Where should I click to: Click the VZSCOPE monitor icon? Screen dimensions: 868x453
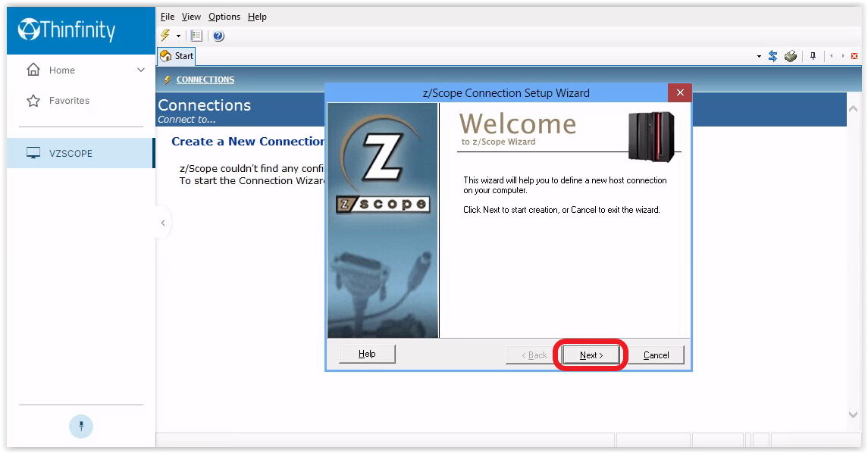[x=33, y=153]
